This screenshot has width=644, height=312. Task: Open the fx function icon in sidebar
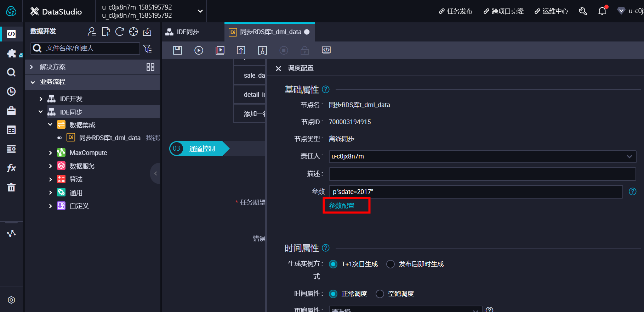pyautogui.click(x=11, y=168)
